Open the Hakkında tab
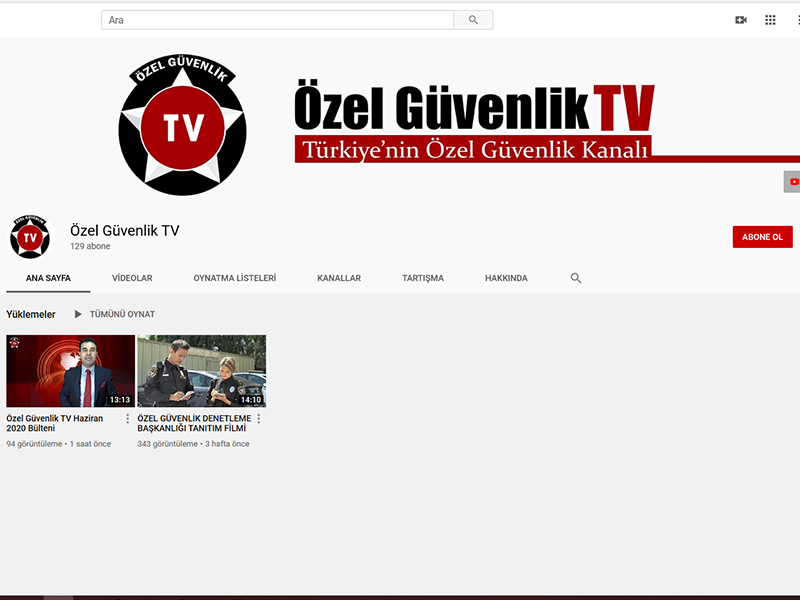Viewport: 800px width, 600px height. [506, 278]
